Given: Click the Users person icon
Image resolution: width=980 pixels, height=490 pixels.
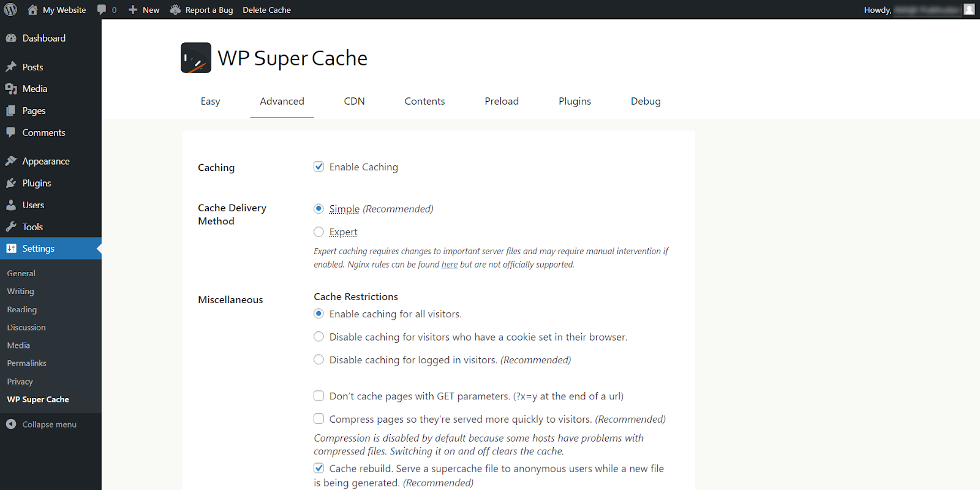Looking at the screenshot, I should pos(11,205).
